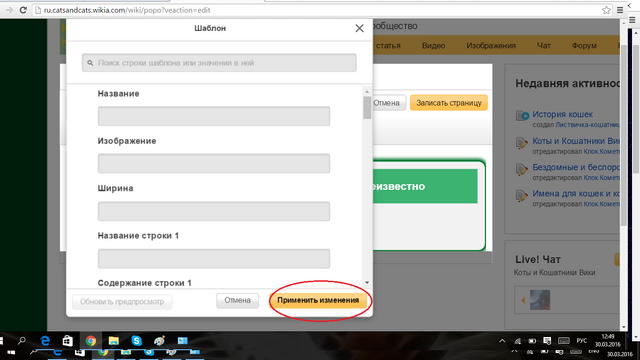Close the Шаблон dialog with X

(x=359, y=28)
